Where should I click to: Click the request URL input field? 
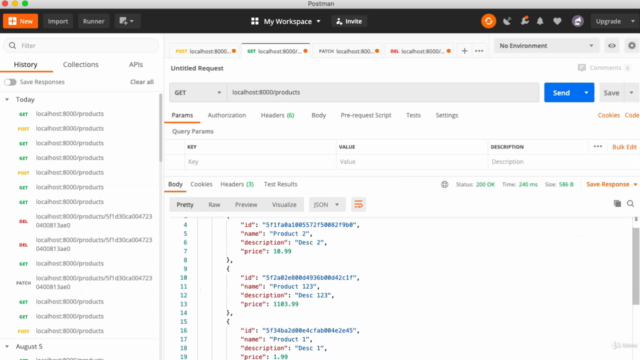[x=383, y=93]
